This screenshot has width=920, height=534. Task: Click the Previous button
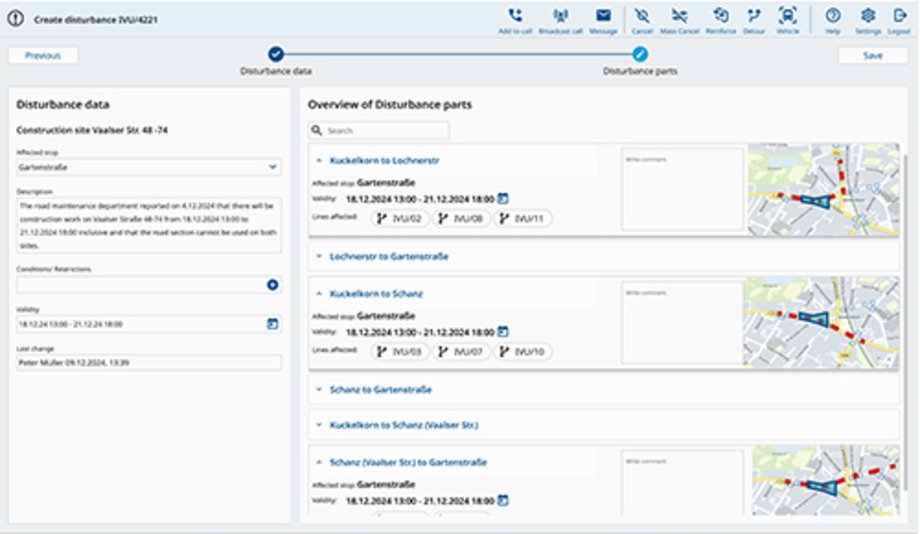43,56
